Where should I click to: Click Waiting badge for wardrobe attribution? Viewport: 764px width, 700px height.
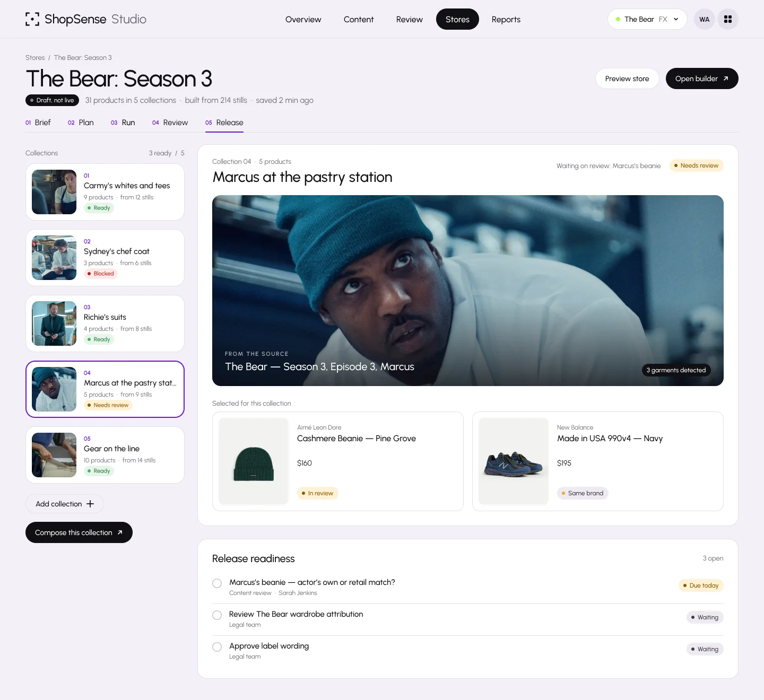pos(705,617)
